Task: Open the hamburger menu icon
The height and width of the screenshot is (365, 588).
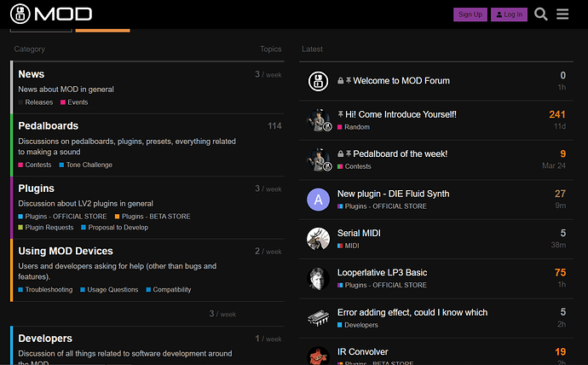Action: 562,14
